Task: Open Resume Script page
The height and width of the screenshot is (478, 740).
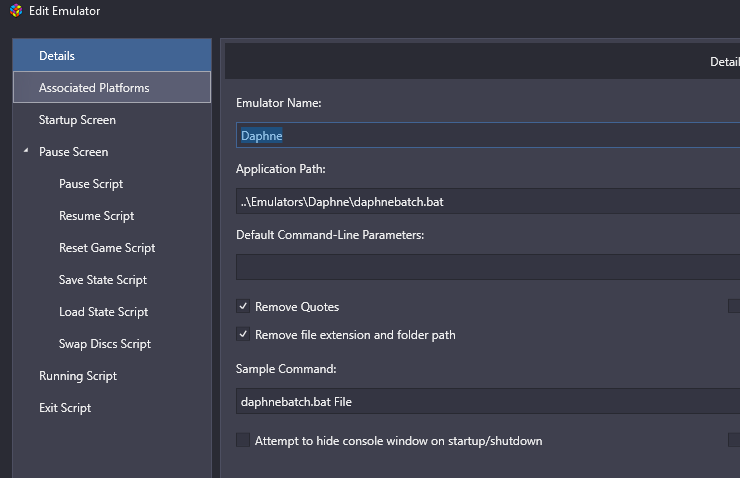Action: [x=112, y=216]
